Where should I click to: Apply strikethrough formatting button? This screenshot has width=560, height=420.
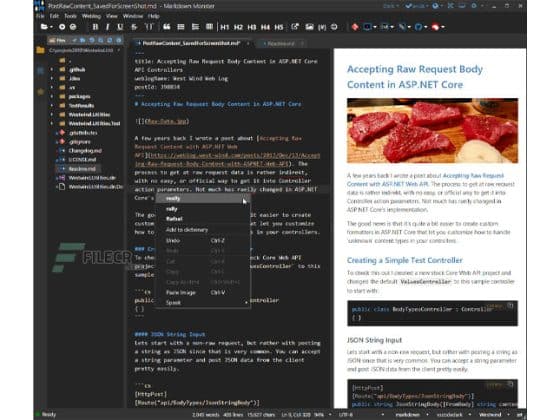(x=134, y=27)
